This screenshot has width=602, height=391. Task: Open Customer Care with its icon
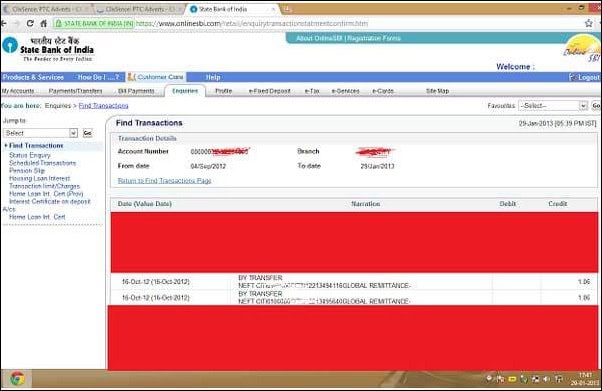(x=132, y=77)
